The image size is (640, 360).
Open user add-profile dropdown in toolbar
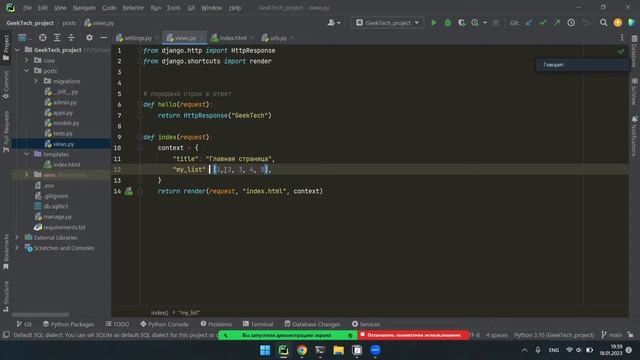[334, 23]
